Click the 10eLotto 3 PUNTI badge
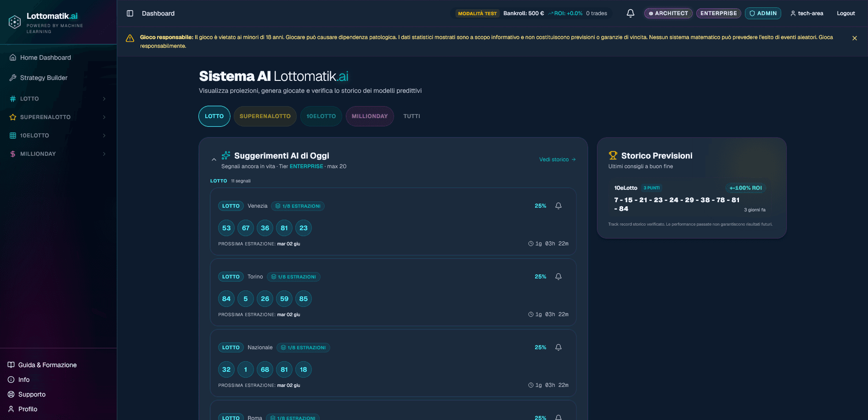Image resolution: width=868 pixels, height=420 pixels. tap(652, 188)
